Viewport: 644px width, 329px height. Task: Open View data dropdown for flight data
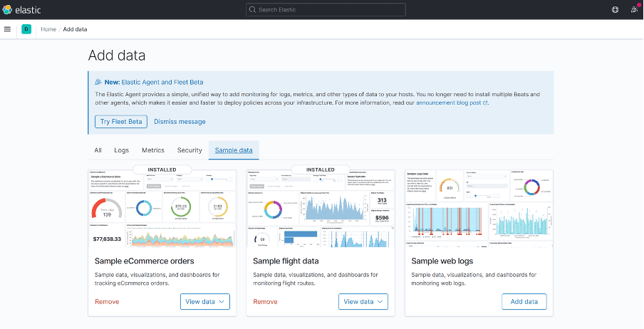coord(363,301)
